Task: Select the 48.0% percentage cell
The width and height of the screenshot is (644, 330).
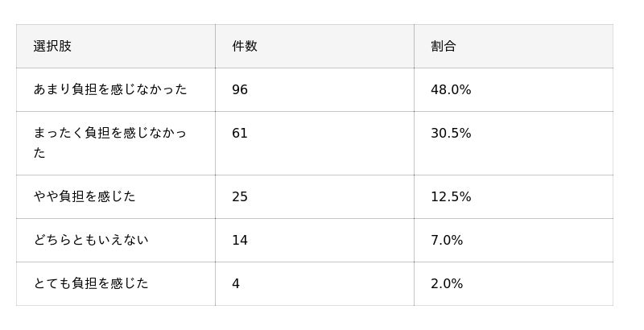Action: tap(514, 90)
